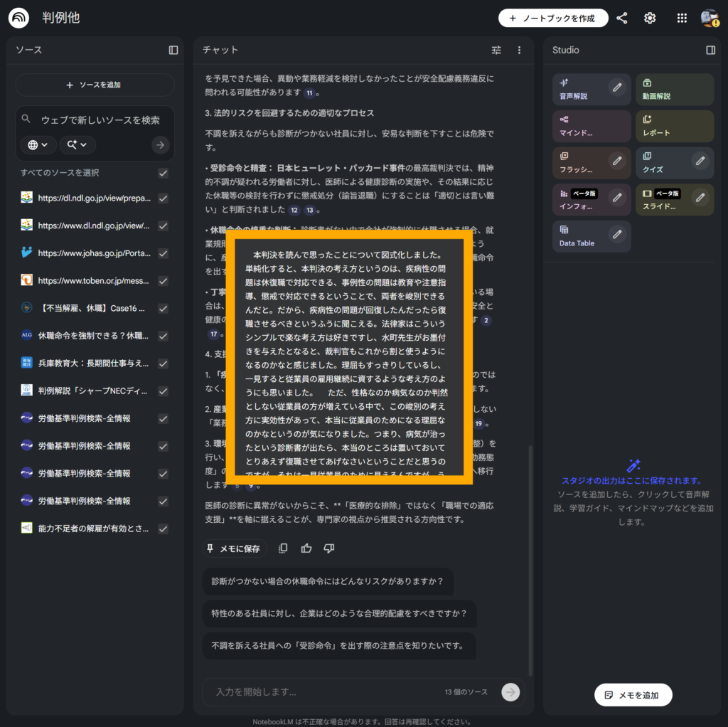Click thumbs down on response
This screenshot has height=727, width=728.
(328, 548)
